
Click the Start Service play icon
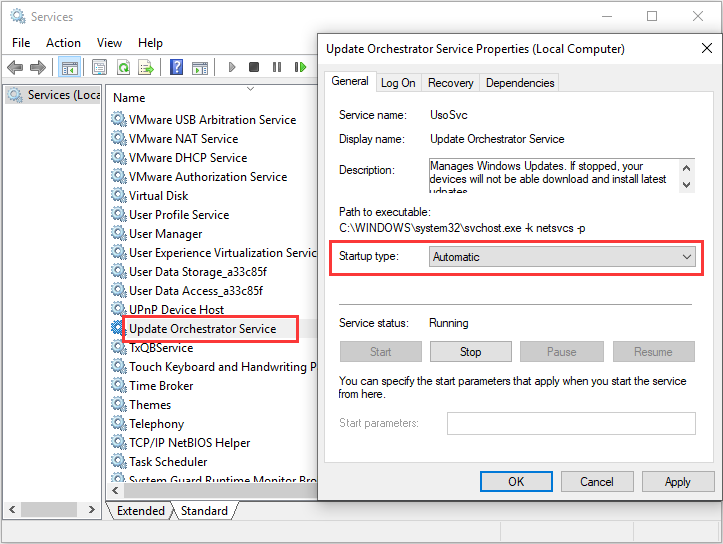click(x=232, y=67)
